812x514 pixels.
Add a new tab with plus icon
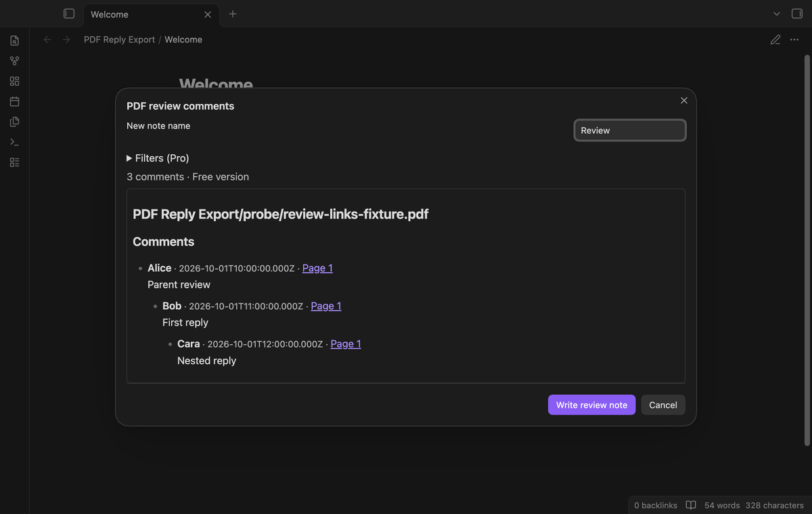[233, 14]
